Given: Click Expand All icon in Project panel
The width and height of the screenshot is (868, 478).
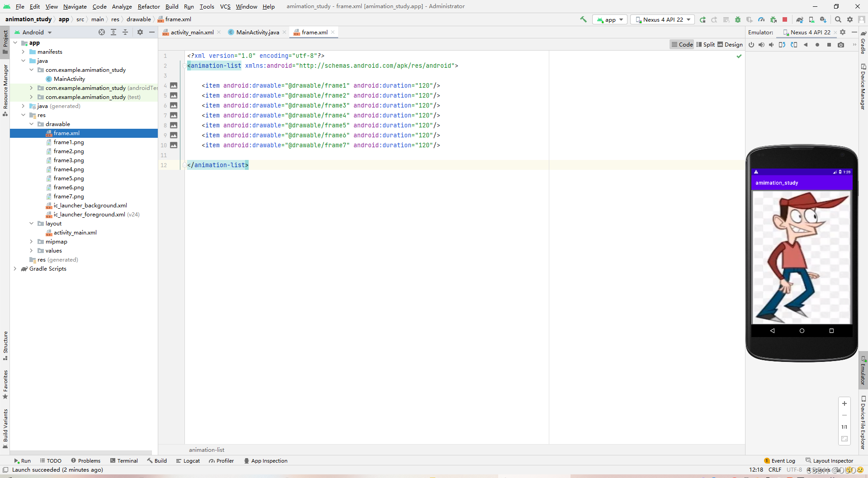Looking at the screenshot, I should coord(113,32).
